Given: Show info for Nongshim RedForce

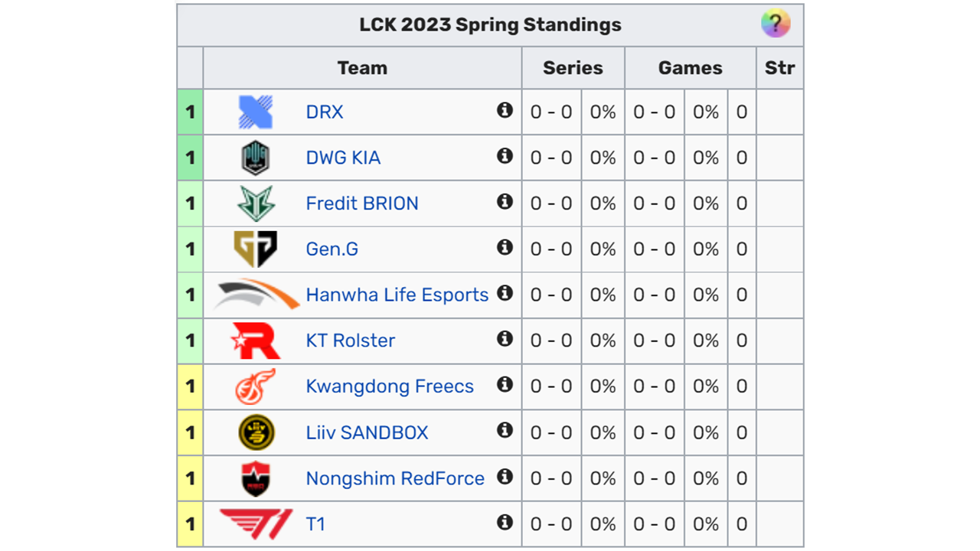Looking at the screenshot, I should tap(505, 477).
